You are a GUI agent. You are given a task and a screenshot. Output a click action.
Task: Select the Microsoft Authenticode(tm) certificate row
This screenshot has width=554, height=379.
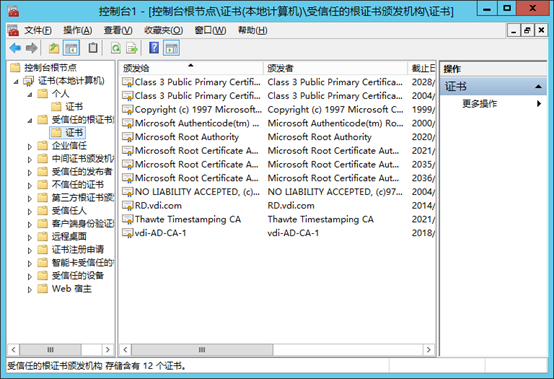[278, 123]
